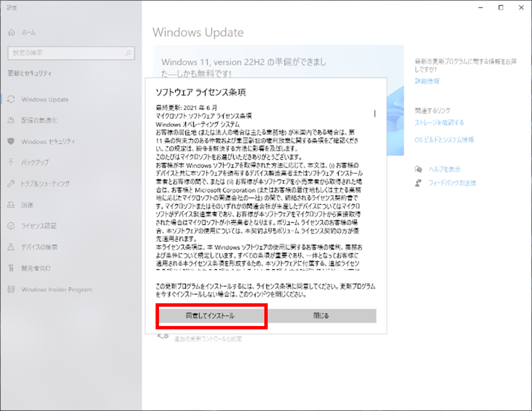The image size is (532, 411).
Task: Open デバイスの検索 page
Action: [x=39, y=247]
